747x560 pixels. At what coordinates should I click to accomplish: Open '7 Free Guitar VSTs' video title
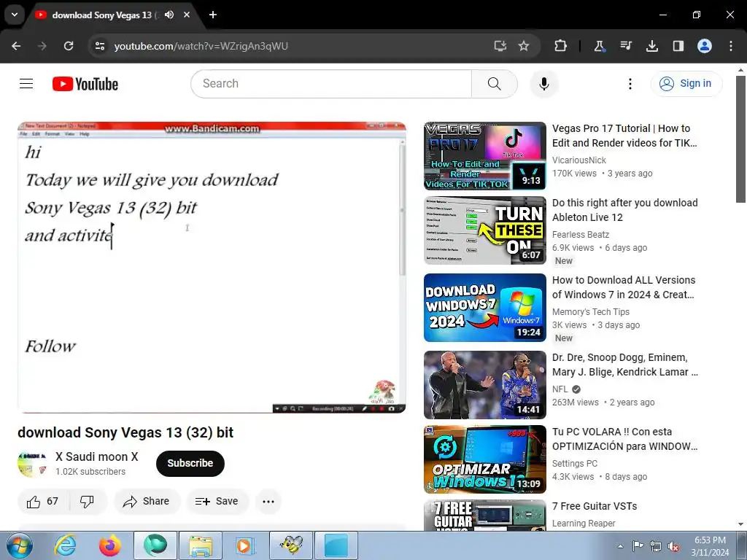(595, 506)
